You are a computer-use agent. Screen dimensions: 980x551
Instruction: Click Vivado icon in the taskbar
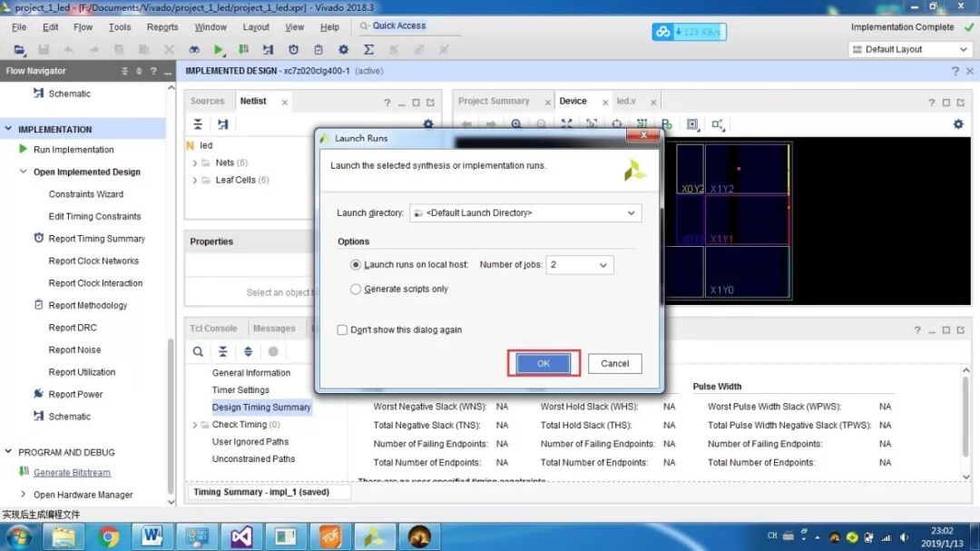click(375, 536)
